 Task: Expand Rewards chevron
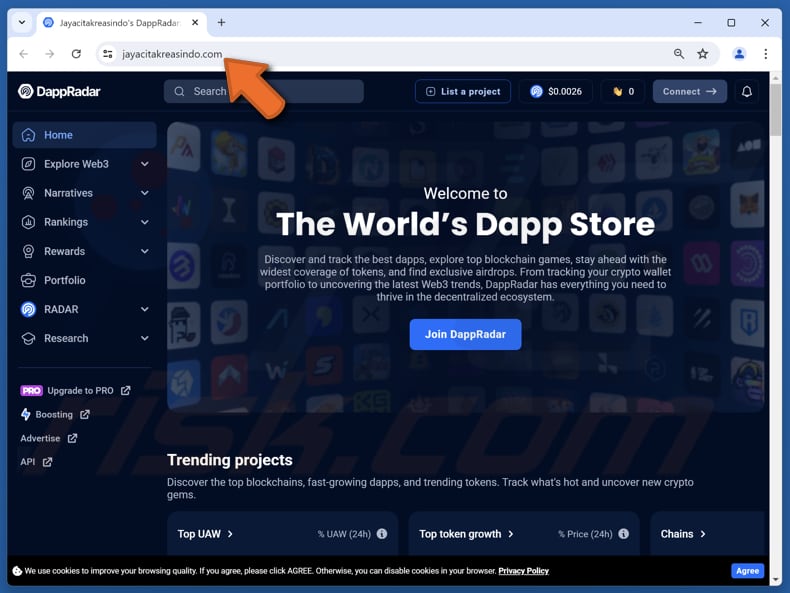click(x=145, y=251)
